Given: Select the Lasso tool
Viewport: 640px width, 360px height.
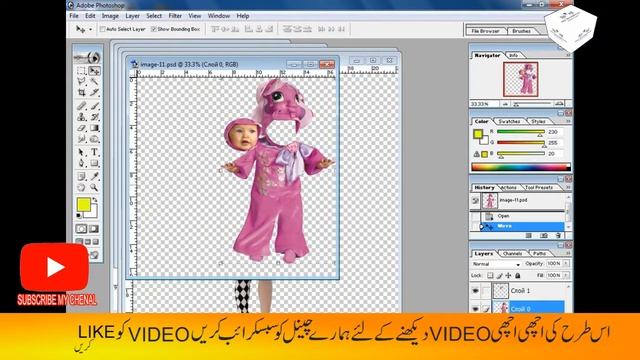Looking at the screenshot, I should coord(82,81).
